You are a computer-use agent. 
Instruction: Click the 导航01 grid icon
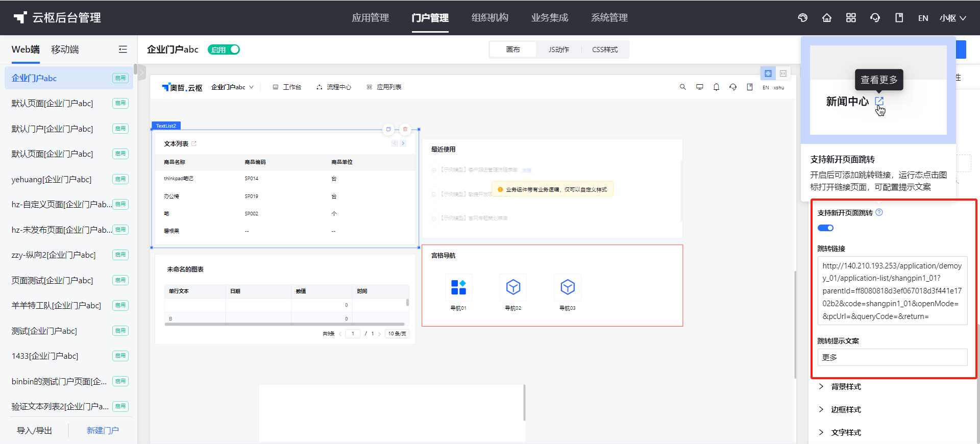(x=458, y=287)
